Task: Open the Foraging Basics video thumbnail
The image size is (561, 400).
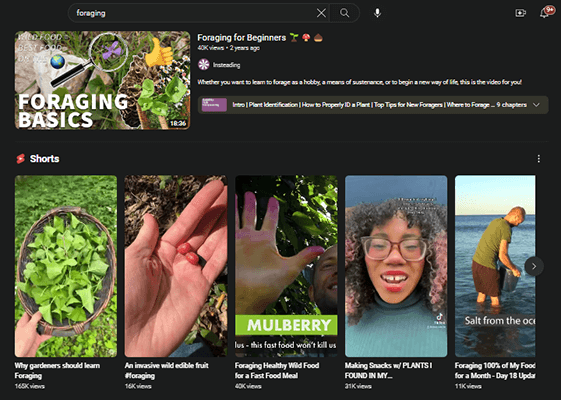Action: click(102, 80)
